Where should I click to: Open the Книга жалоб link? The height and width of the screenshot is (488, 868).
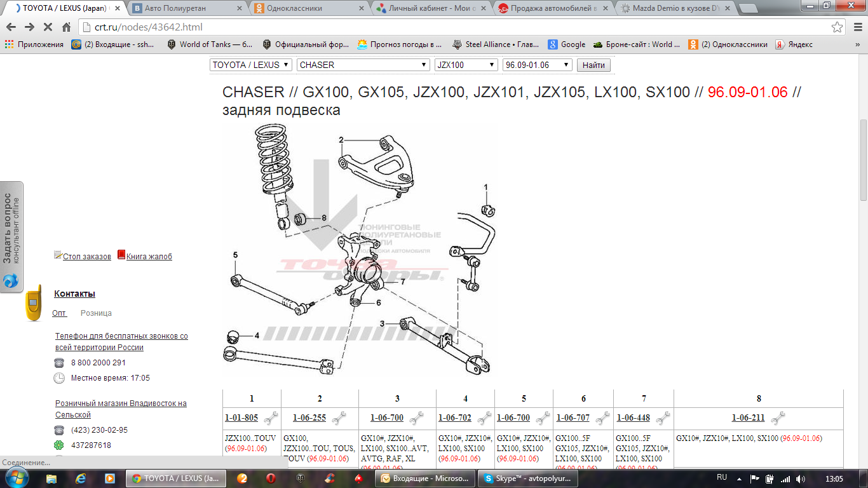(149, 257)
